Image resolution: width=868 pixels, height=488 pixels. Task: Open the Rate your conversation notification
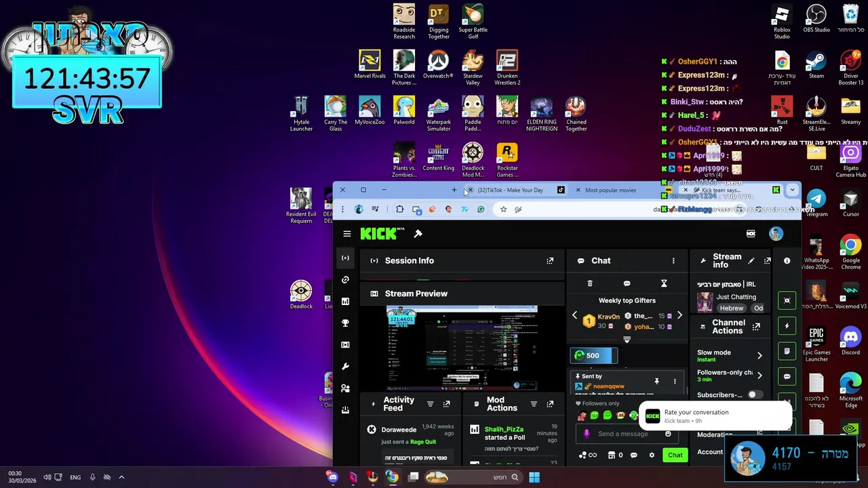pos(715,416)
